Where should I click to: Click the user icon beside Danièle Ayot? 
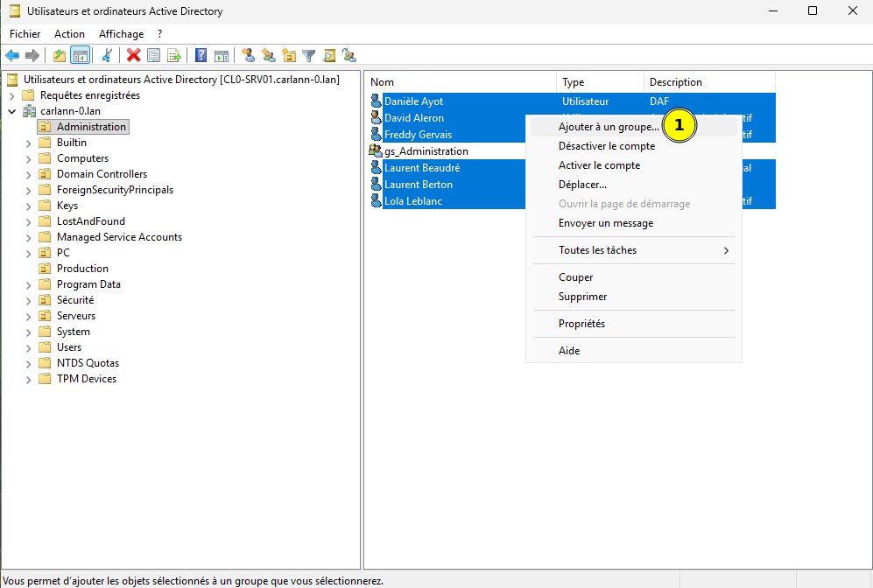tap(377, 101)
